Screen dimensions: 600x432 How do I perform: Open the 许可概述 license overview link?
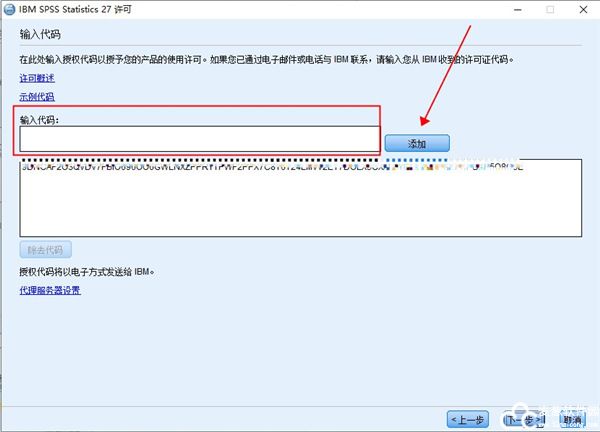(37, 78)
